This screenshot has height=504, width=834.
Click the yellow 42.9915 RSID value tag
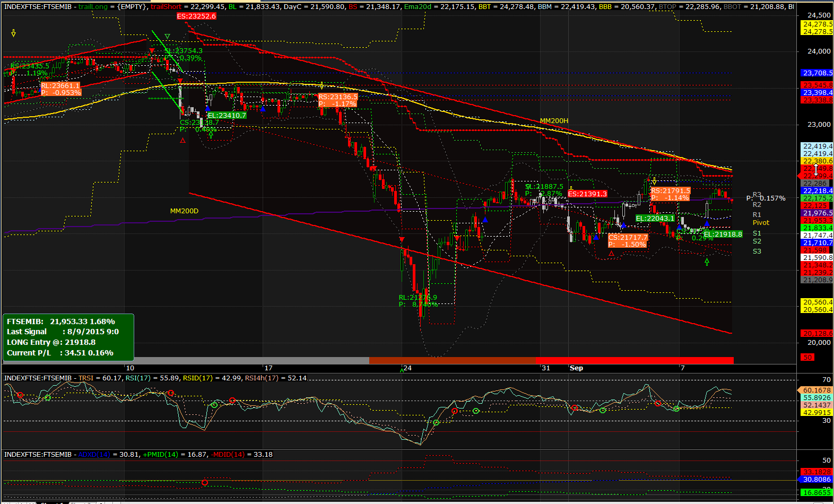[816, 413]
